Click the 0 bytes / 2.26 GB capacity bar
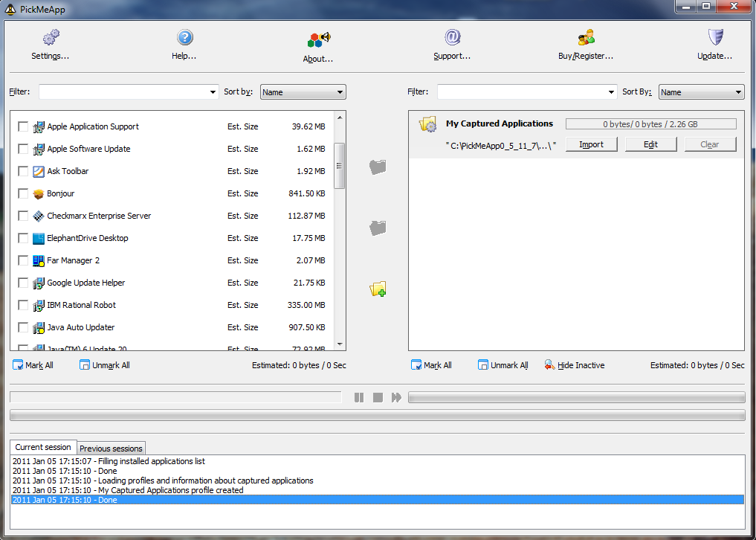The height and width of the screenshot is (540, 756). [651, 124]
